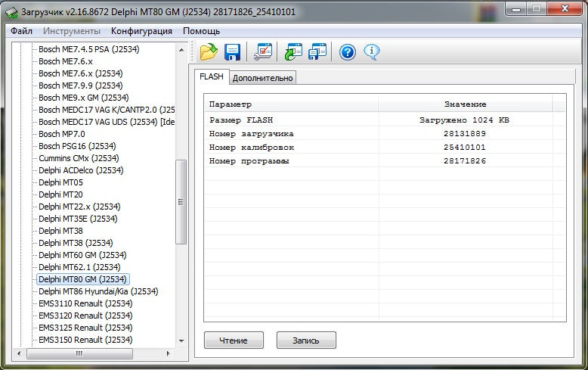This screenshot has width=588, height=370.
Task: Click the Параметр column header
Action: point(231,104)
